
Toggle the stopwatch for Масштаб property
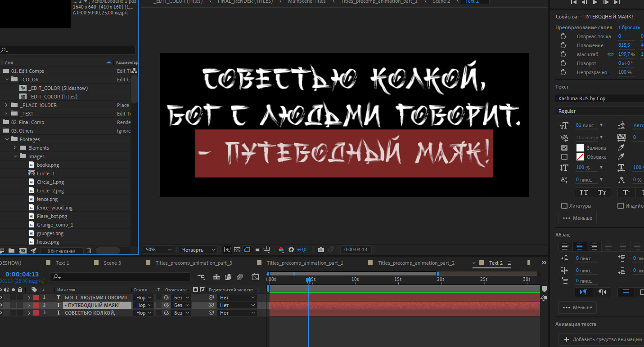click(563, 54)
